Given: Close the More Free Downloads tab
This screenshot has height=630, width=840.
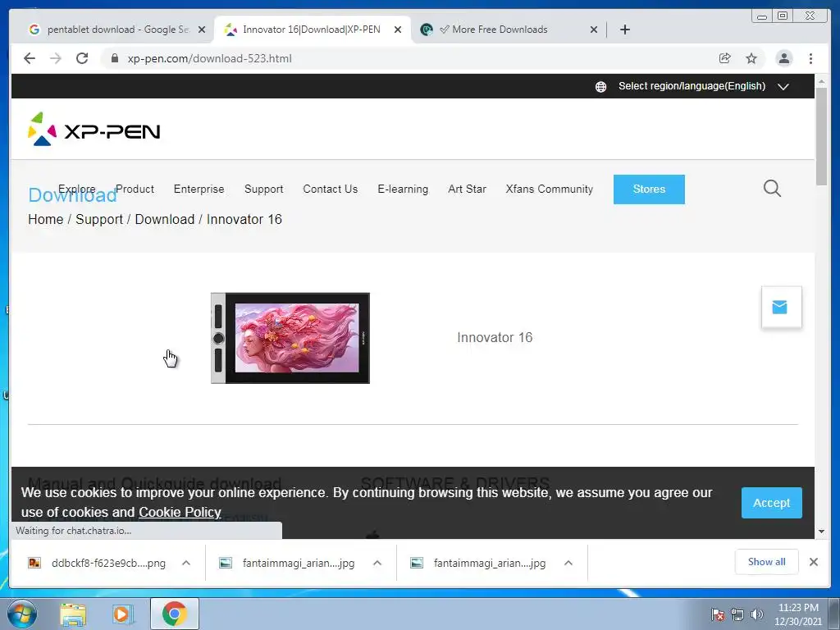Looking at the screenshot, I should click(594, 30).
